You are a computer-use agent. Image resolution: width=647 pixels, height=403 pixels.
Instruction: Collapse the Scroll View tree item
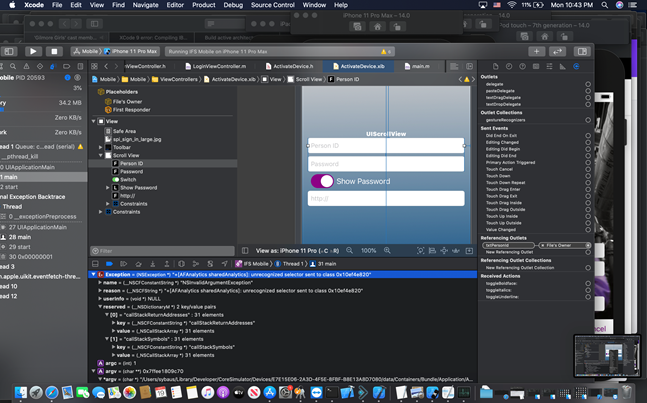tap(101, 156)
